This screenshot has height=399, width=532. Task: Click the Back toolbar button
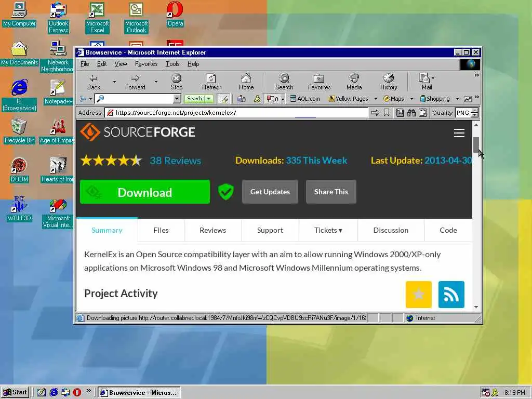(94, 82)
